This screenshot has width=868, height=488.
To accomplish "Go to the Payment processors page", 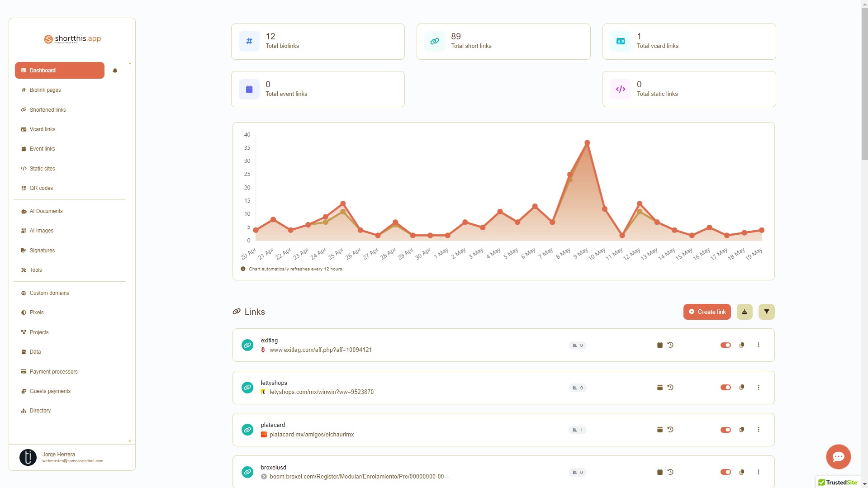I will 53,371.
